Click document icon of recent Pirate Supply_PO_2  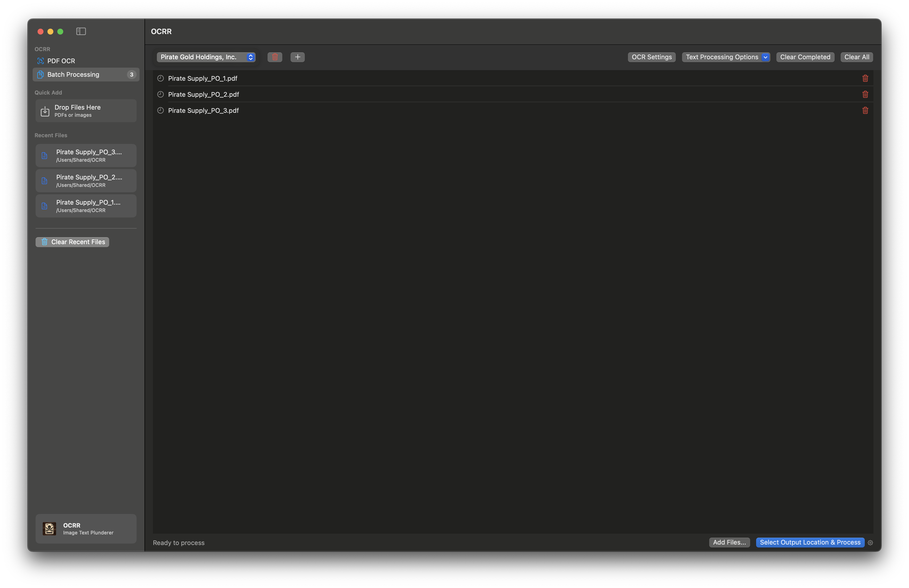[44, 181]
